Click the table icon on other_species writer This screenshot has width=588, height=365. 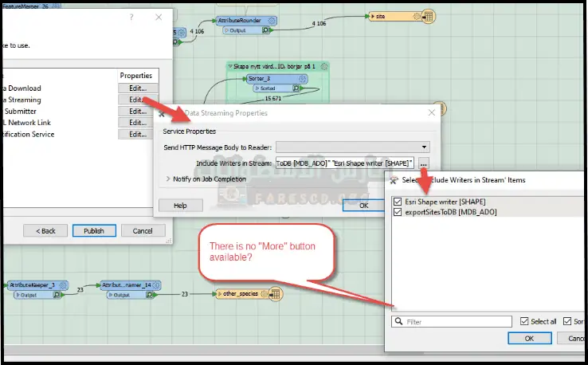(275, 295)
